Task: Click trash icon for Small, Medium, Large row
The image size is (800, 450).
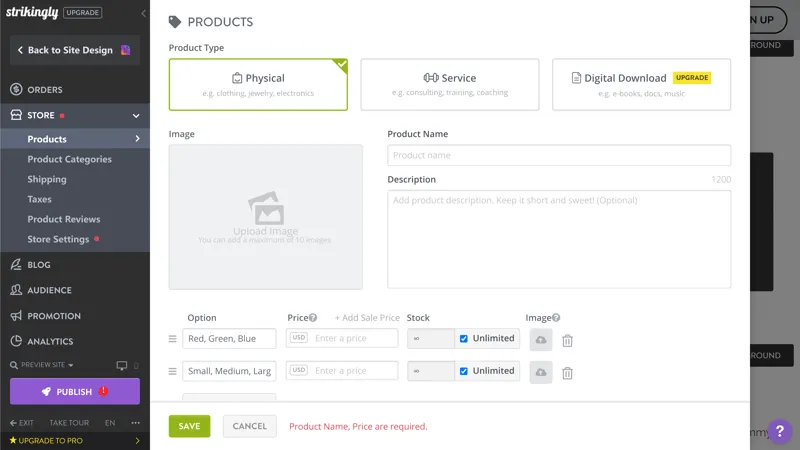Action: tap(567, 372)
